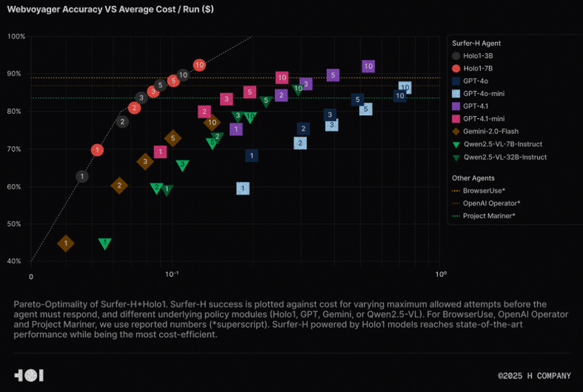Select the pink GPT-4.1-mini square labeled 10
Image resolution: width=583 pixels, height=392 pixels.
click(x=282, y=77)
